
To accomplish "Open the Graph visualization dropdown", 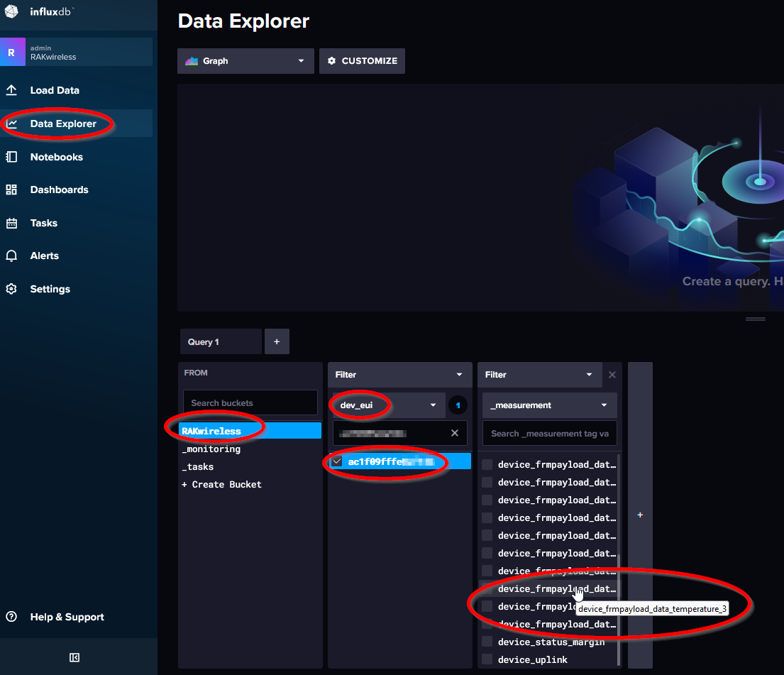I will coord(245,61).
